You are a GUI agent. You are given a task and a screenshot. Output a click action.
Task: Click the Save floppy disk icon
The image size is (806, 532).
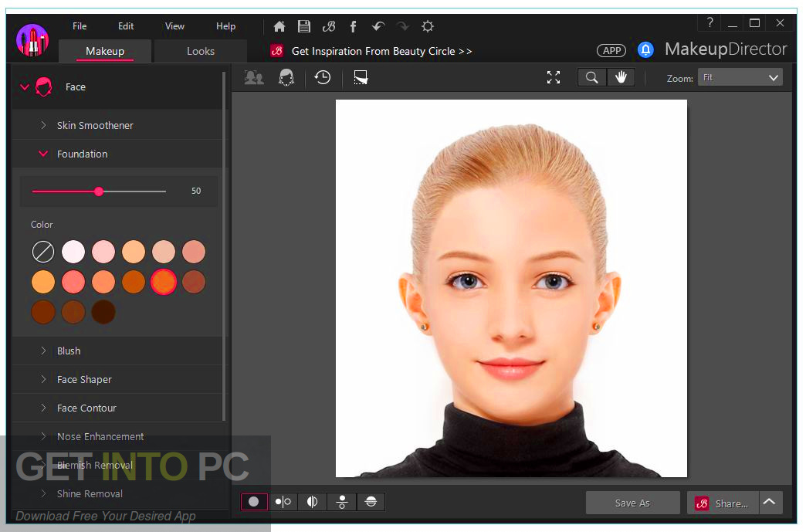point(303,26)
